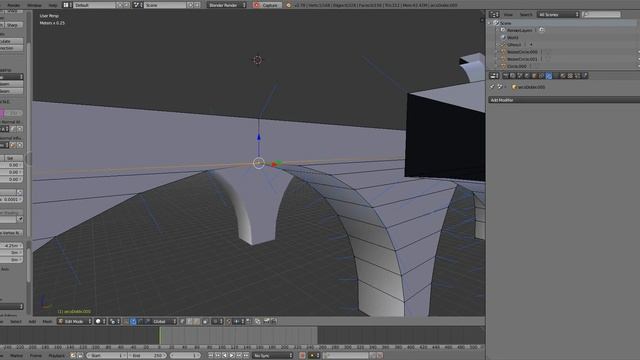This screenshot has height=360, width=640.
Task: Jump to first frame in timeline
Action: [210, 356]
